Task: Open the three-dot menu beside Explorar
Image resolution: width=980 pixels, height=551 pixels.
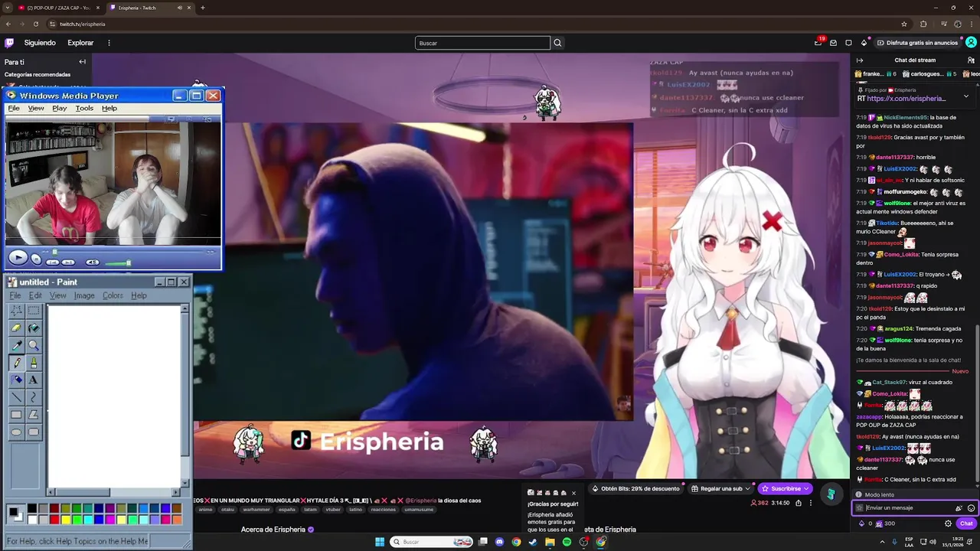Action: click(109, 43)
